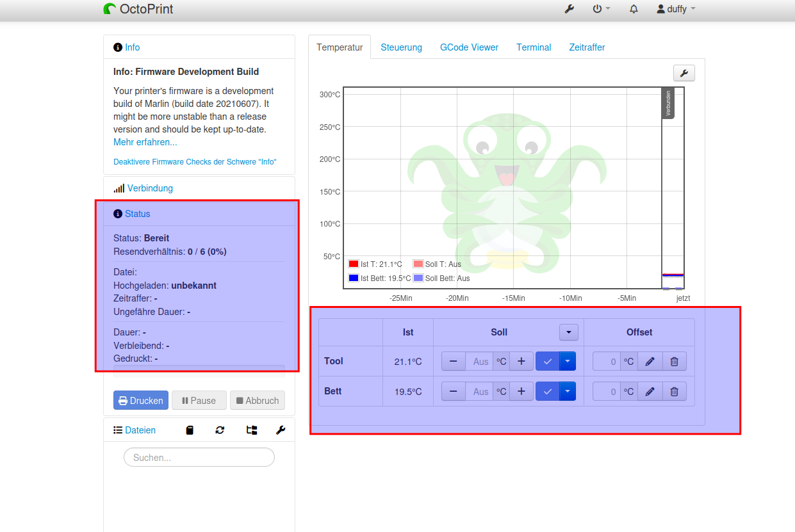Expand Tool temperature preset dropdown arrow

[568, 361]
